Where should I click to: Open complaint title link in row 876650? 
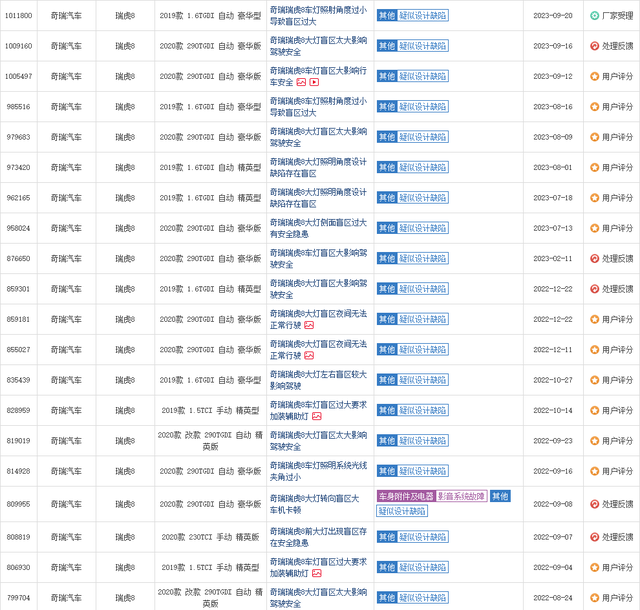click(318, 258)
